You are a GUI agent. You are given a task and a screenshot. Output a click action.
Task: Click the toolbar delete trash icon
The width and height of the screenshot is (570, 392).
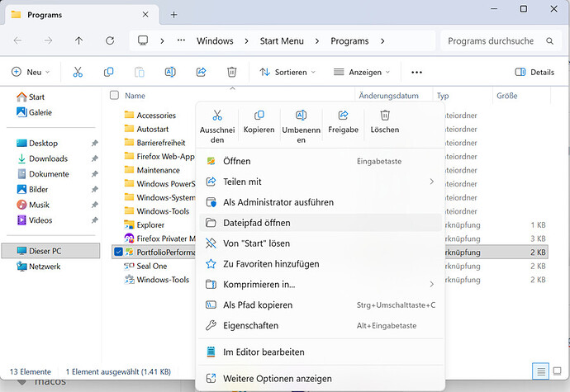(232, 72)
